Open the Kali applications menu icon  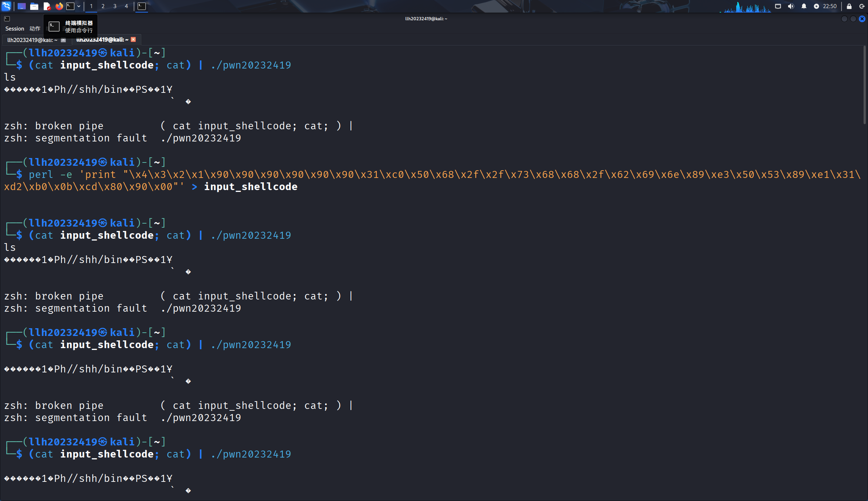click(x=7, y=6)
